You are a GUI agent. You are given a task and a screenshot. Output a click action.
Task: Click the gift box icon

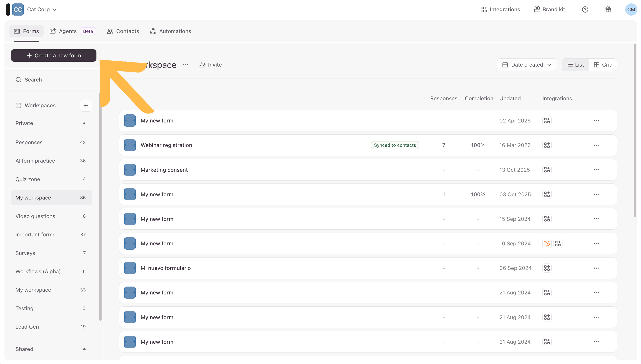pyautogui.click(x=608, y=10)
